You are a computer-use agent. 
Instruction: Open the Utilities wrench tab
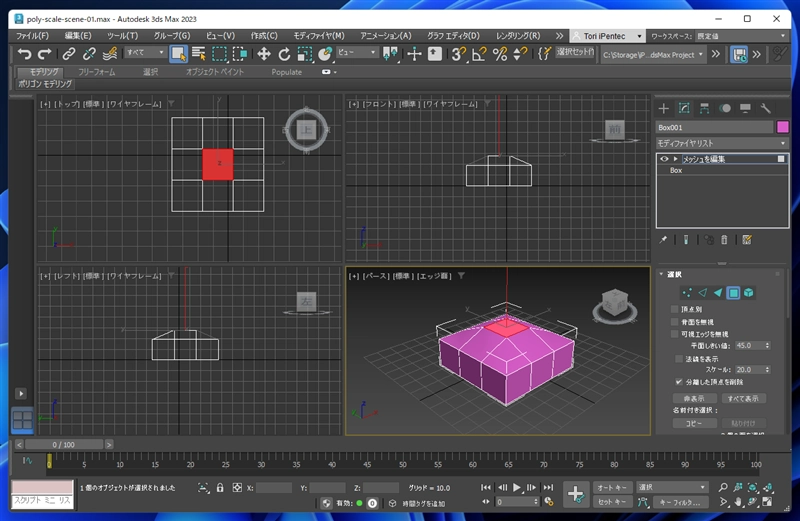(x=765, y=108)
